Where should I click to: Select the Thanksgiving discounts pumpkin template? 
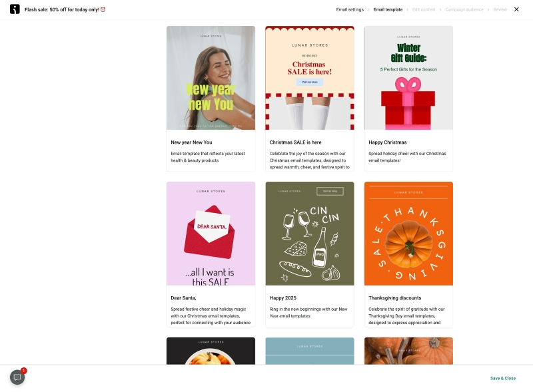pos(408,234)
